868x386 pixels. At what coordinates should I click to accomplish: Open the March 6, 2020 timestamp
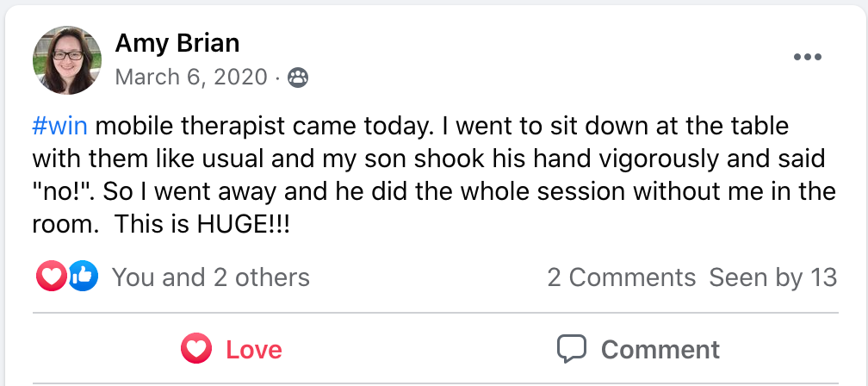pyautogui.click(x=191, y=78)
